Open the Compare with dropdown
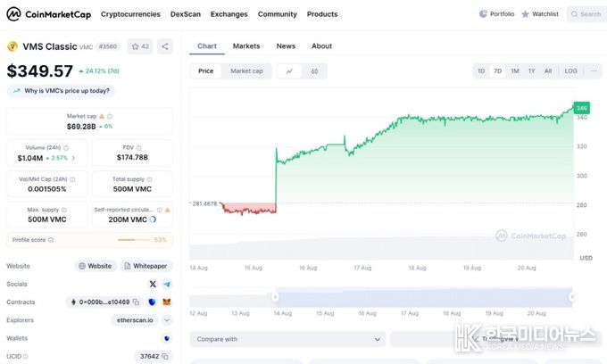The width and height of the screenshot is (607, 364). (287, 339)
